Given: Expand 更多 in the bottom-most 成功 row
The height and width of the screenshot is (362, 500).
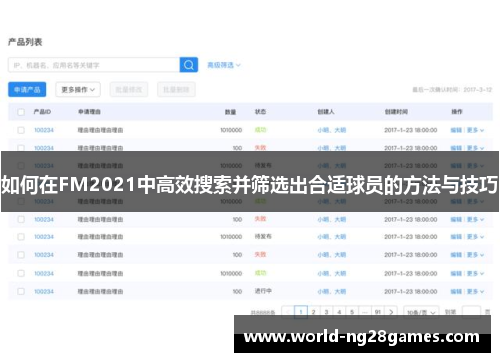Looking at the screenshot, I should coord(475,273).
